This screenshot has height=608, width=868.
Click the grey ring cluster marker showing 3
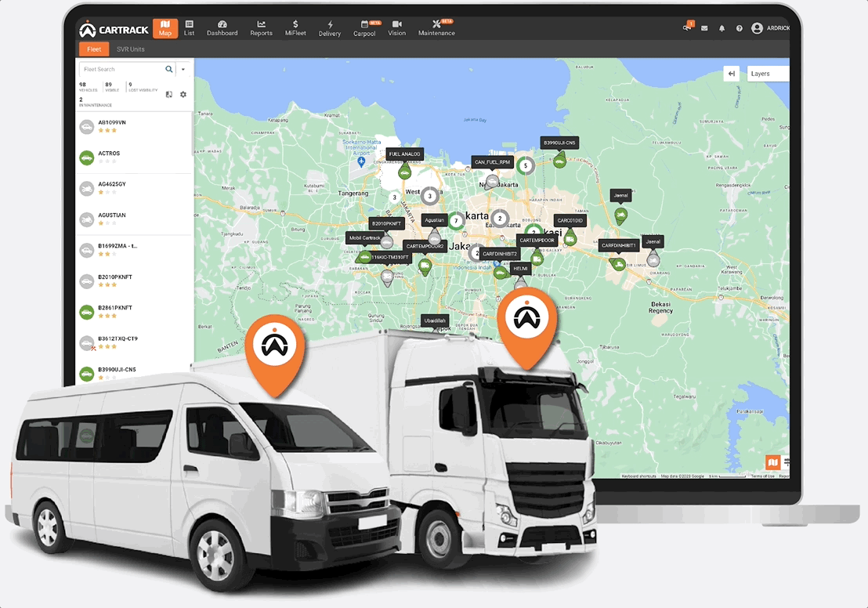point(429,196)
